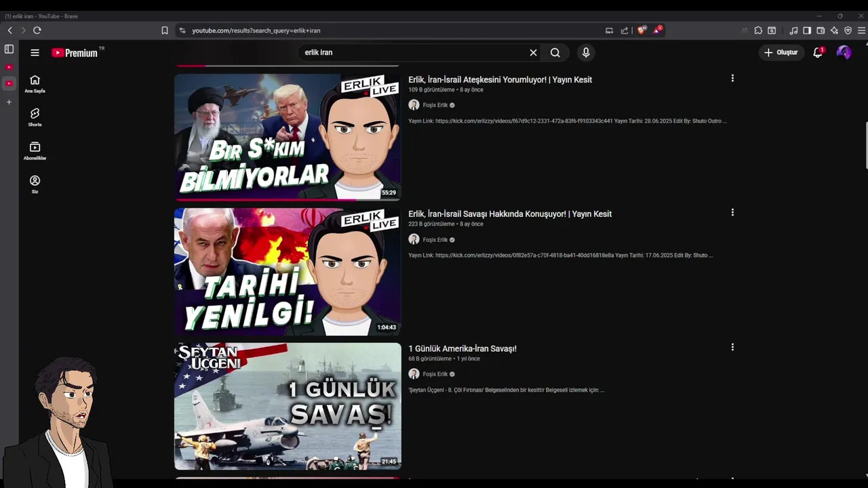Click channel avatar under Savaşı Hakkında Konuşuyor video
Viewport: 868px width, 488px height.
[x=414, y=239]
